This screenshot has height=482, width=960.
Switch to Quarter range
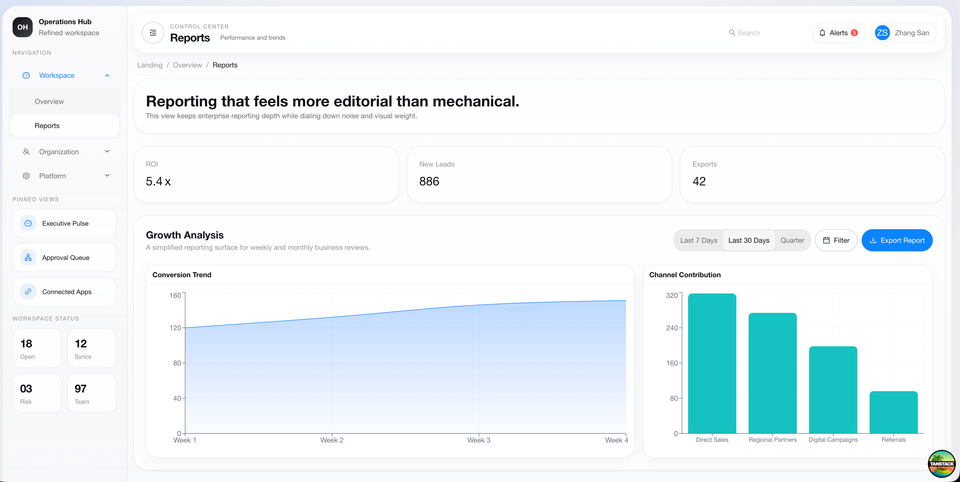tap(792, 240)
